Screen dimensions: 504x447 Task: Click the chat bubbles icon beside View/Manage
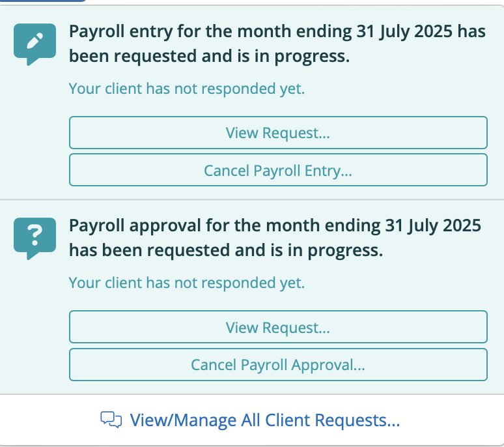[x=111, y=420]
